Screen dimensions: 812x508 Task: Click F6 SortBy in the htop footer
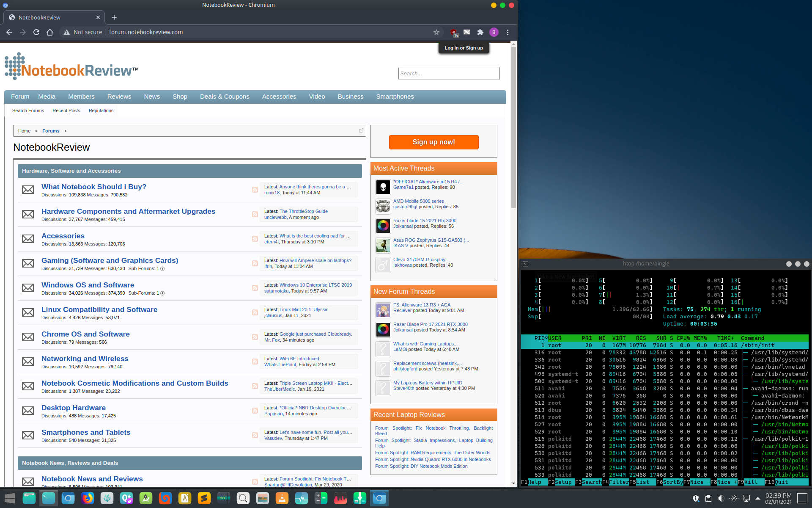click(x=669, y=482)
